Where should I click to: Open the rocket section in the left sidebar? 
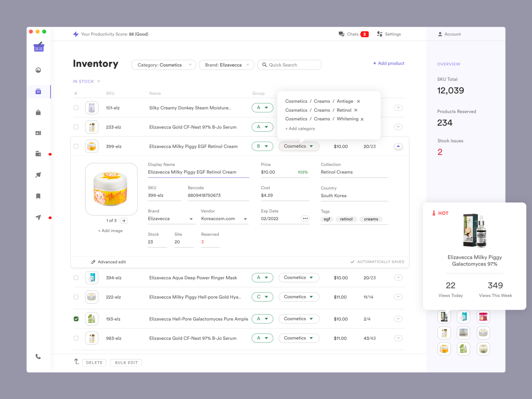point(38,175)
